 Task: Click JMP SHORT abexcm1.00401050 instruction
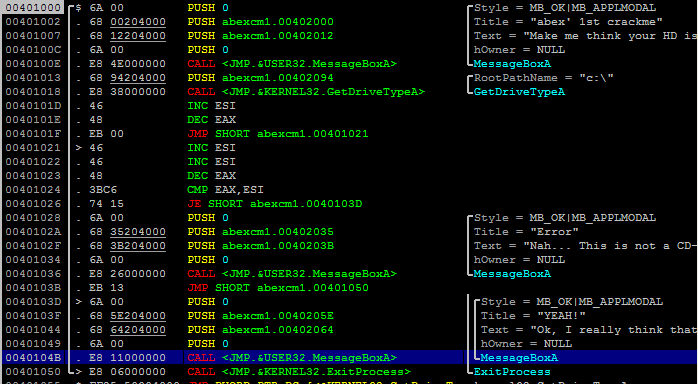pos(278,288)
